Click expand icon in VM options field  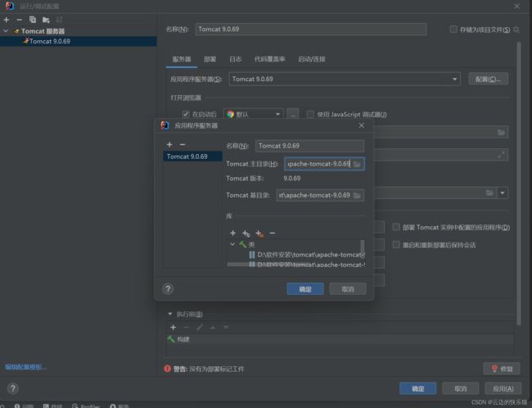(501, 155)
